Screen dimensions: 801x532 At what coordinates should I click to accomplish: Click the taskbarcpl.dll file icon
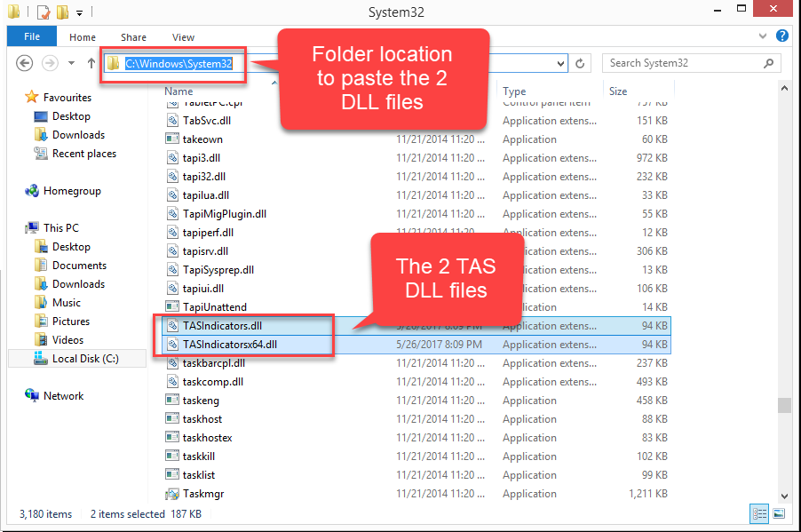172,363
